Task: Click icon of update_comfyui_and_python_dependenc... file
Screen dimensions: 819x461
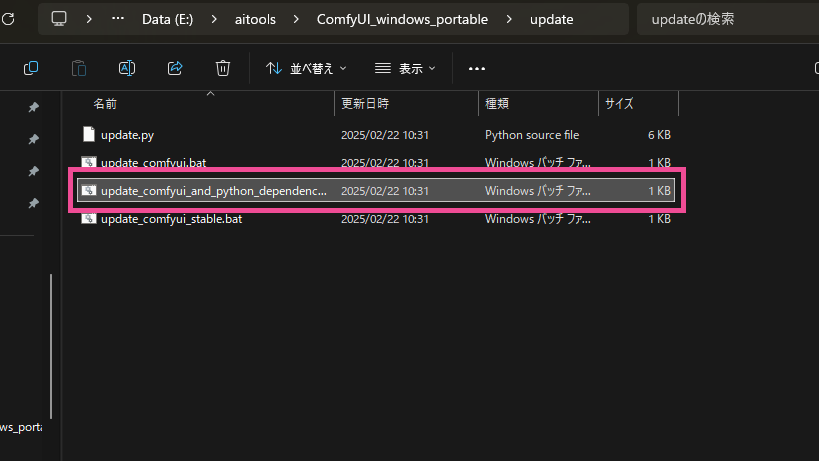Action: tap(89, 190)
